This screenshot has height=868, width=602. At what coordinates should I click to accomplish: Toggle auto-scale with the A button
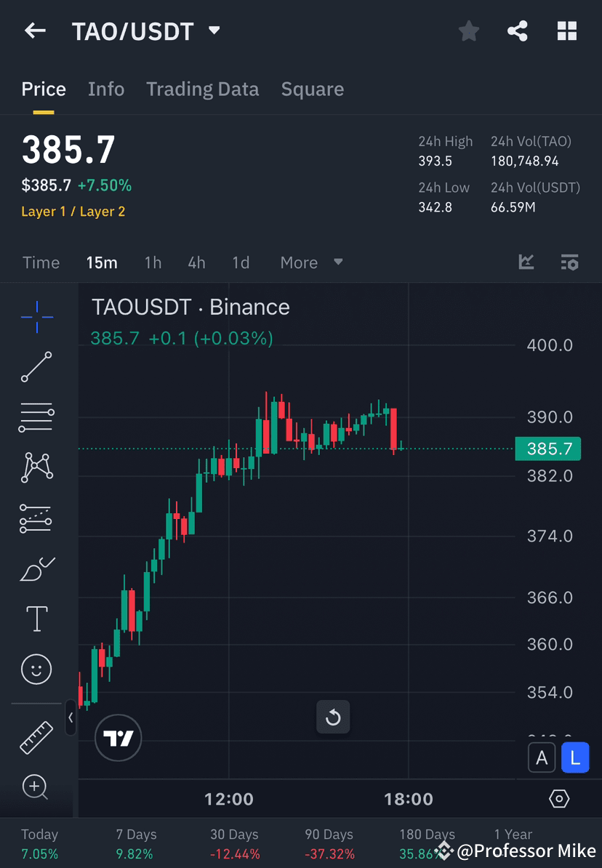(x=542, y=758)
